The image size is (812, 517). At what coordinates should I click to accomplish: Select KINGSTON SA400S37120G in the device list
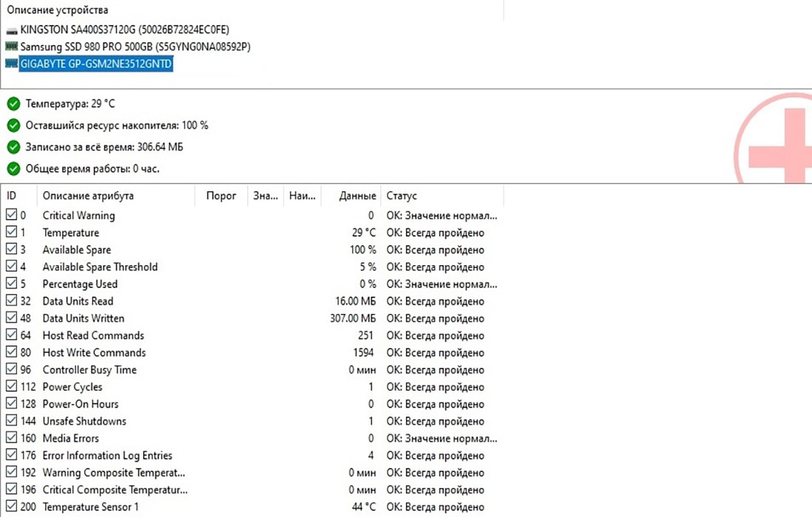(x=124, y=30)
